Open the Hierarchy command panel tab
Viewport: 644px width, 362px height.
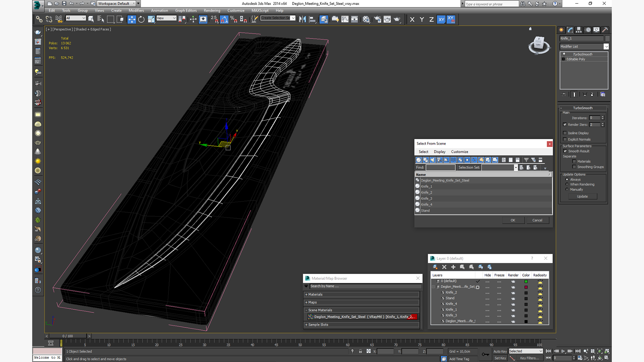579,30
